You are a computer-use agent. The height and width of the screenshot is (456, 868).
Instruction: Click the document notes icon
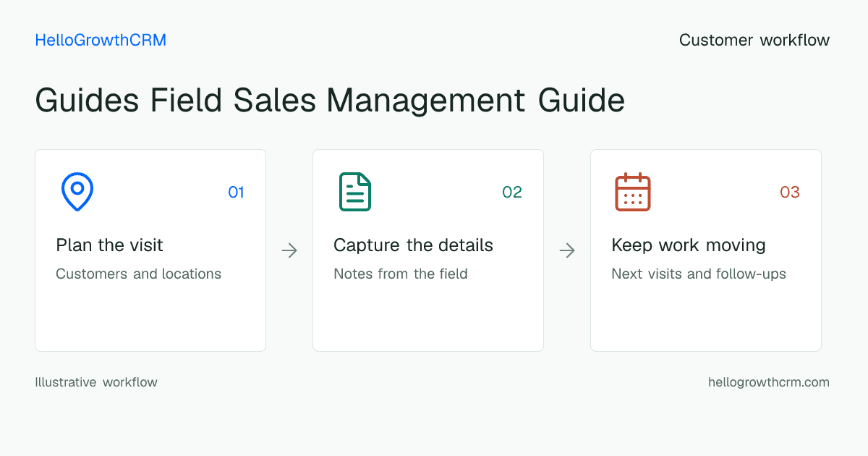click(x=355, y=192)
